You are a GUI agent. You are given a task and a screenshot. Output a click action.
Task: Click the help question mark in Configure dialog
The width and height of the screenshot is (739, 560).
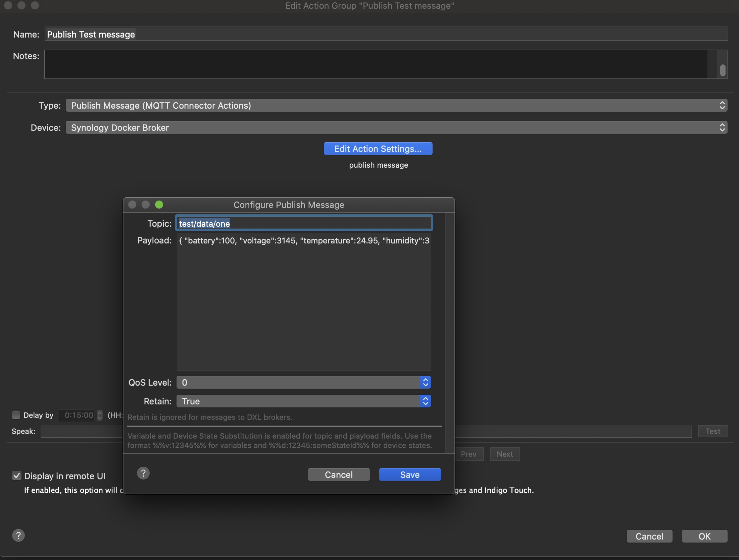tap(143, 473)
